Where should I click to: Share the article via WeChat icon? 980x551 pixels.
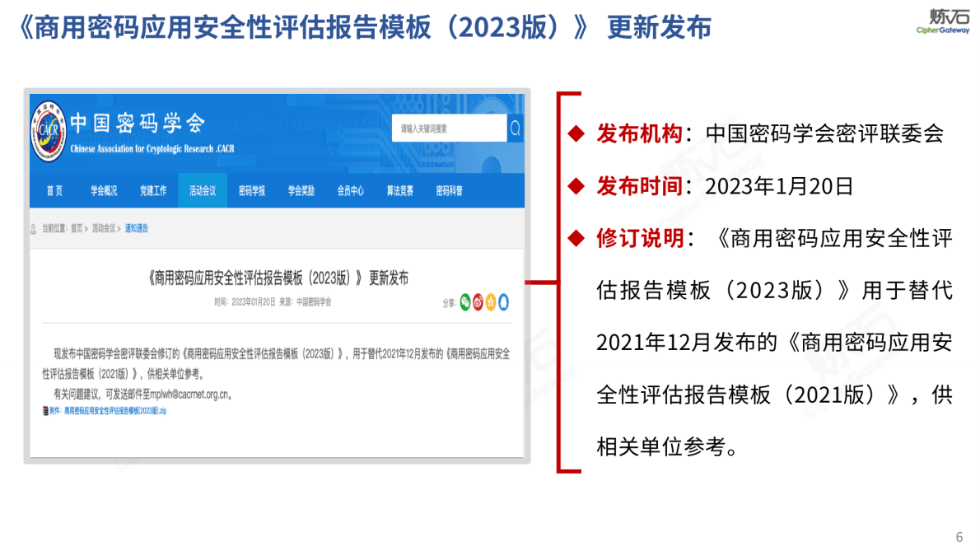point(465,302)
